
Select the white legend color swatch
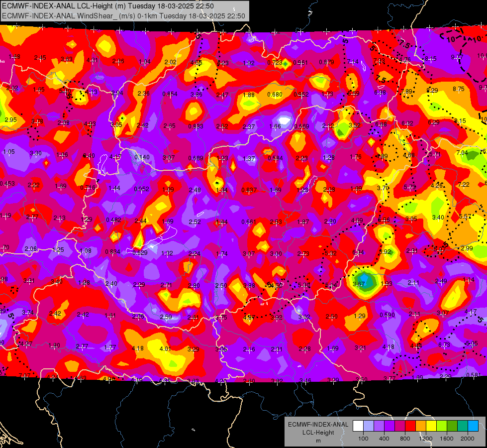(358, 426)
